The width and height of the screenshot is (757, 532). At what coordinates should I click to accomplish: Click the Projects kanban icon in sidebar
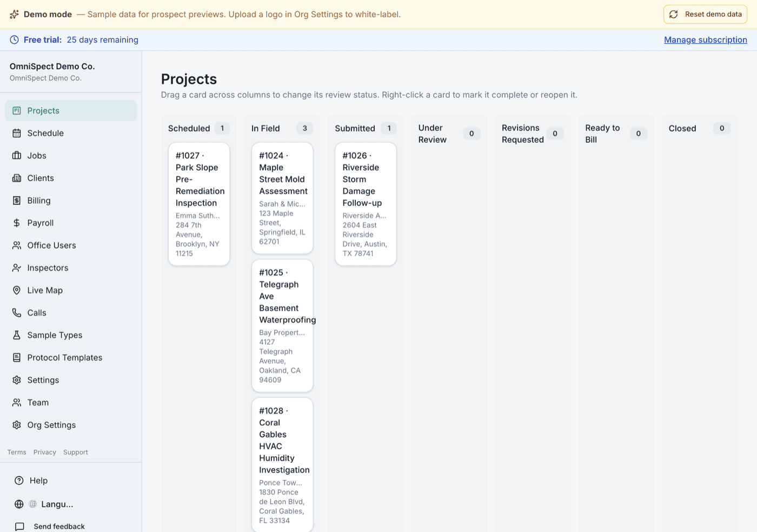[x=17, y=110]
